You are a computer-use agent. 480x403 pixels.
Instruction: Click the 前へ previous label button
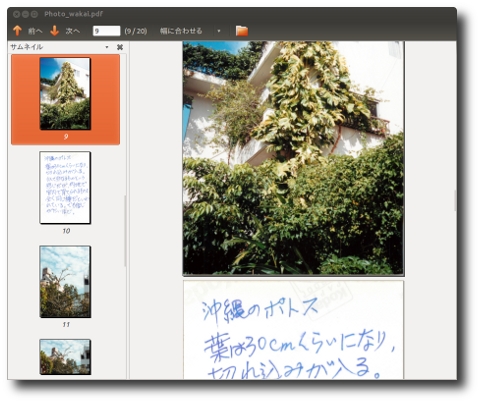click(35, 31)
